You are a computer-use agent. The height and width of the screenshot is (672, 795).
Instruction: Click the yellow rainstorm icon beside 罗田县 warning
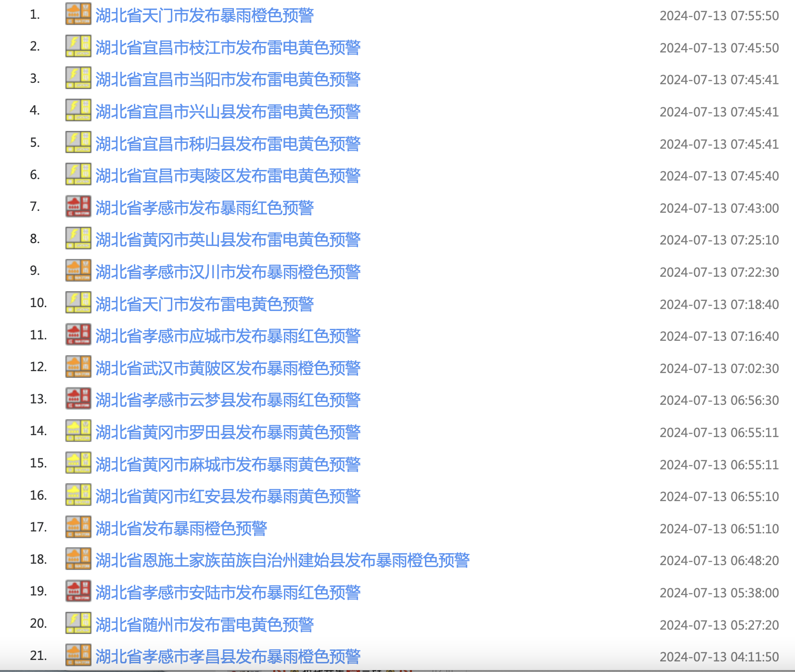[x=78, y=431]
